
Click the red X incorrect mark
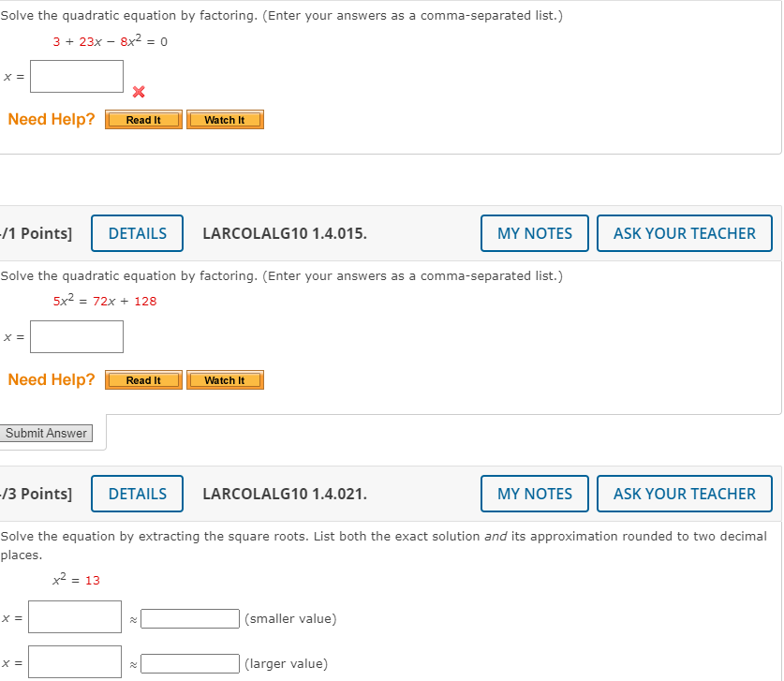pos(139,92)
